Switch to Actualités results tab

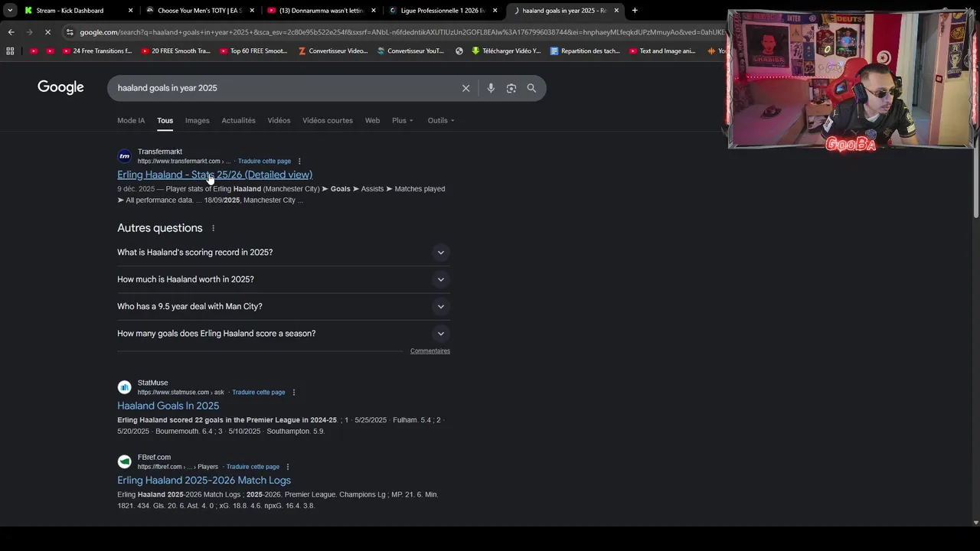(x=238, y=121)
